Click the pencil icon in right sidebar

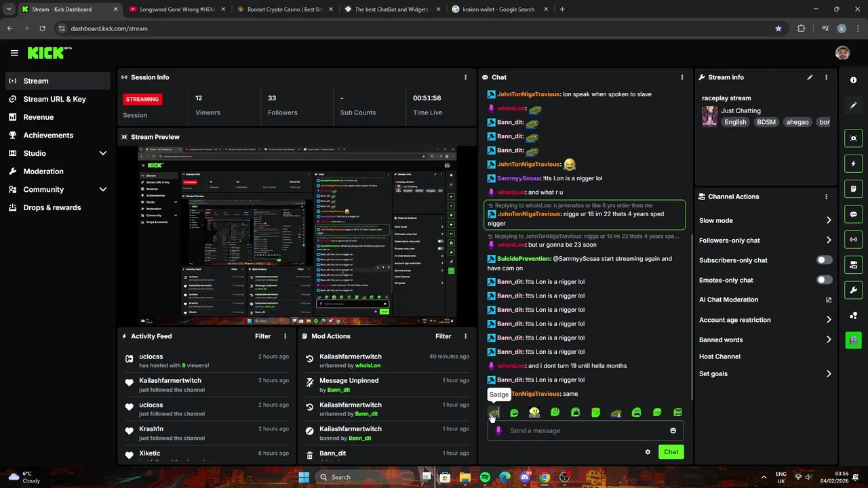click(x=853, y=105)
